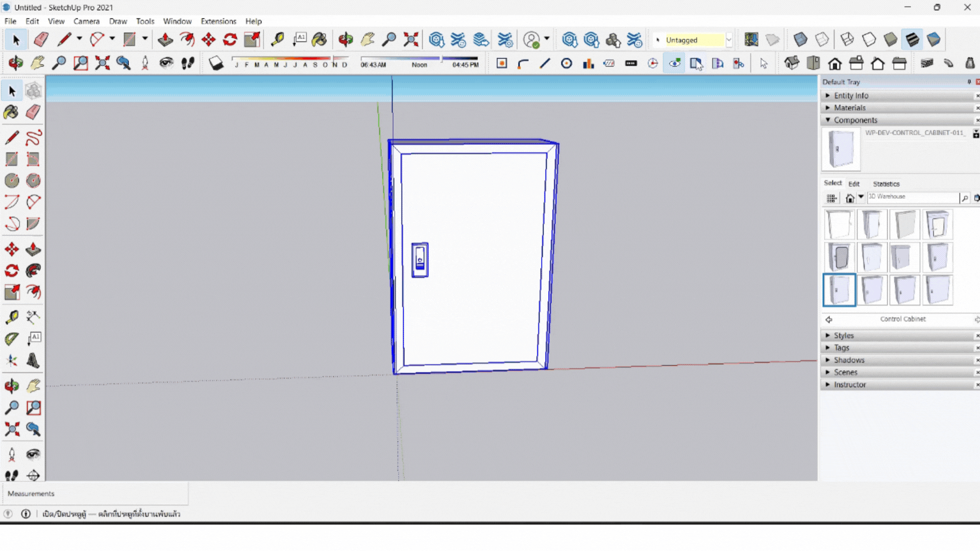Toggle Shaded With Textures face style
The height and width of the screenshot is (551, 980).
[912, 39]
